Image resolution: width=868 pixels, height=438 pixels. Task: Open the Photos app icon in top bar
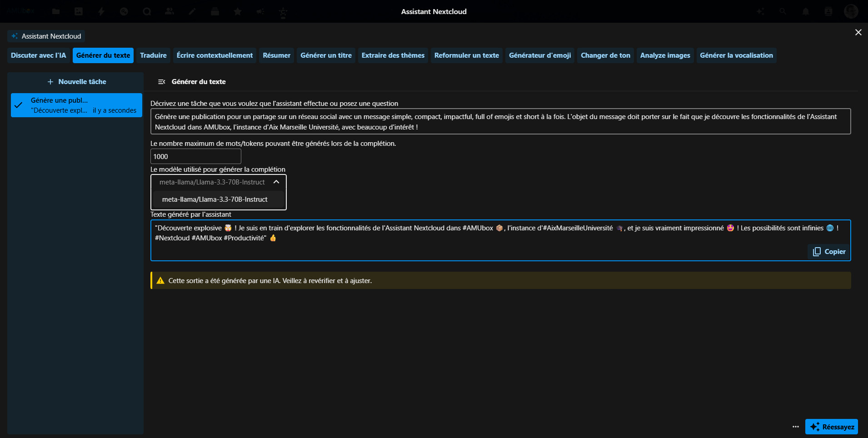click(x=79, y=11)
